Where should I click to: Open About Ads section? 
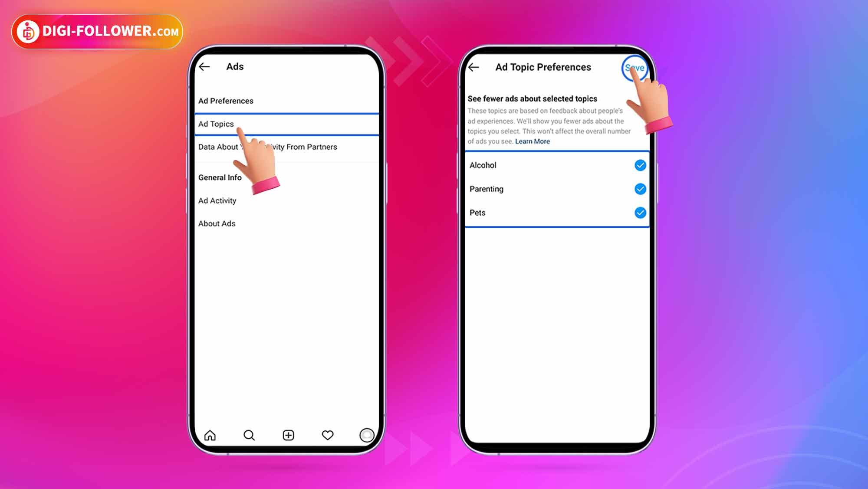tap(217, 223)
